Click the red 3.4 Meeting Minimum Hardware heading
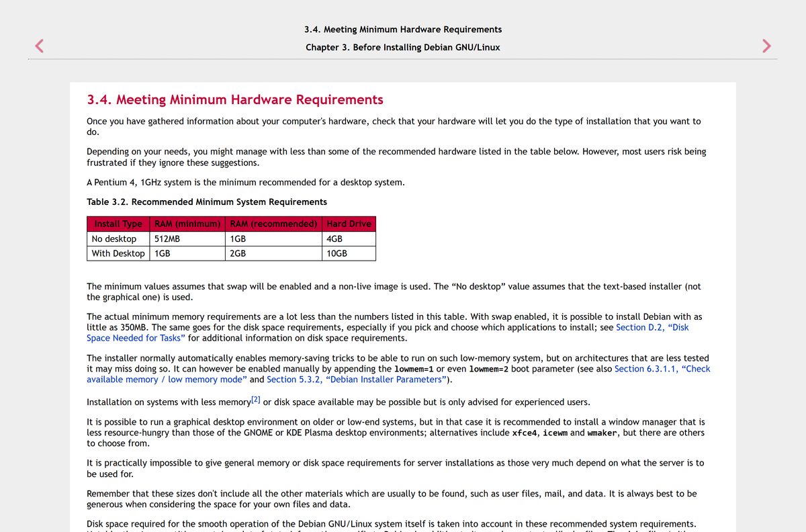 [235, 100]
